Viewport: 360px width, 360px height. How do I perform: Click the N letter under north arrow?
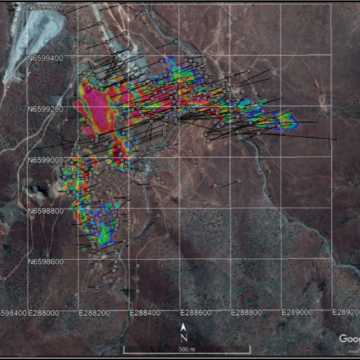[x=183, y=338]
